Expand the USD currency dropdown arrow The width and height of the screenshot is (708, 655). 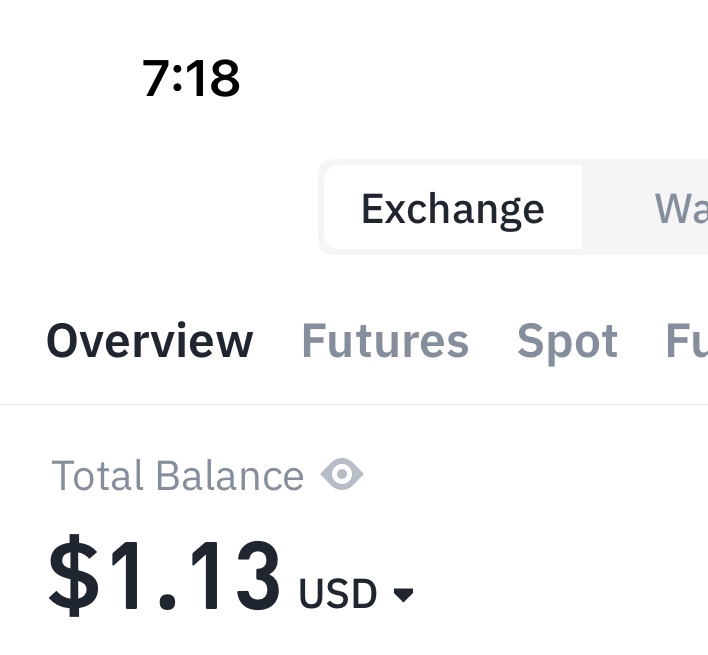coord(403,595)
